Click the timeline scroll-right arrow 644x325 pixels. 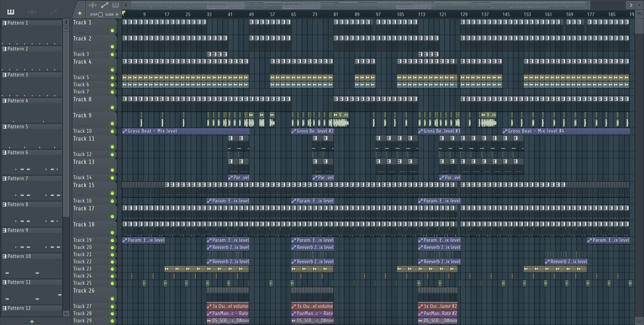tap(631, 5)
